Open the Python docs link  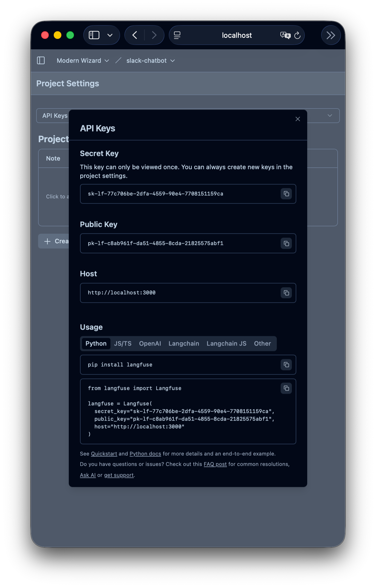pos(145,454)
